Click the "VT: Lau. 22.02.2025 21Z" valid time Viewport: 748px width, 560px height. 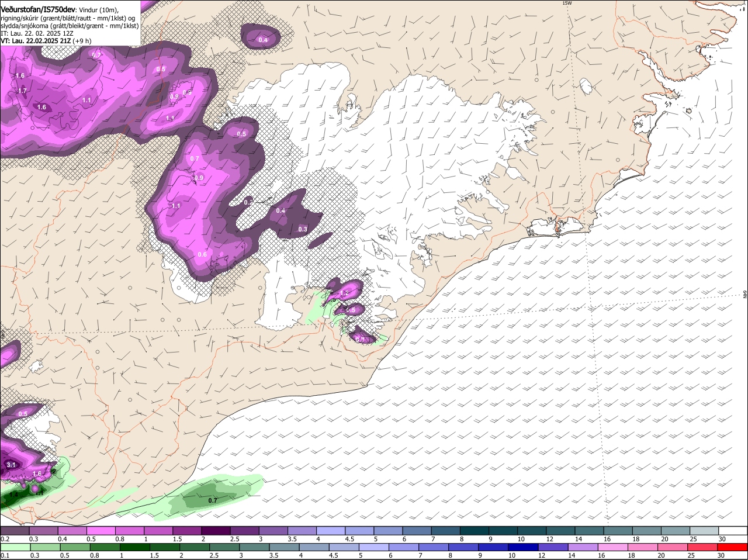click(36, 41)
